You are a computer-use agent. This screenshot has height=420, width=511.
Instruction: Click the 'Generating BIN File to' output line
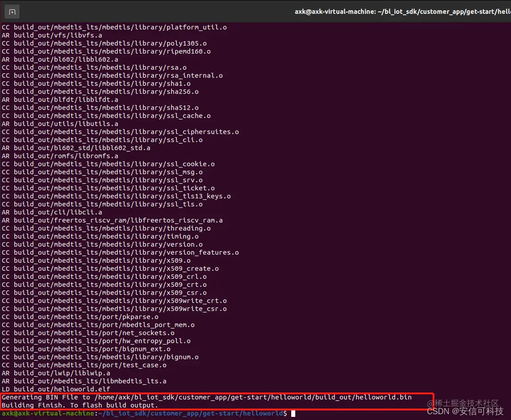pyautogui.click(x=207, y=397)
